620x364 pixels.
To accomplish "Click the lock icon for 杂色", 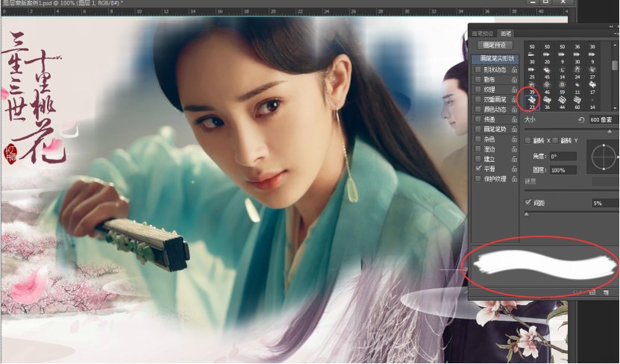I will [514, 139].
